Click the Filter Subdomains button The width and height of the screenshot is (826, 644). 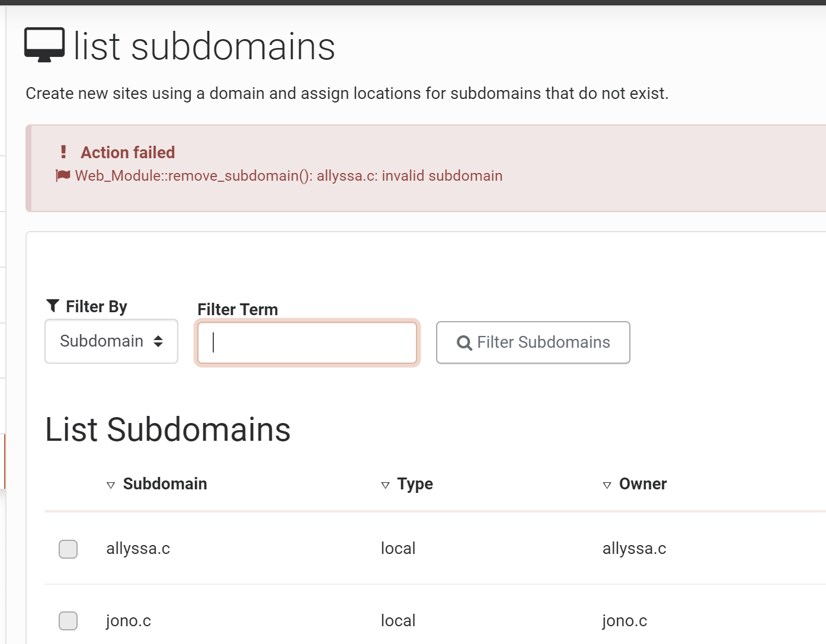pos(533,342)
